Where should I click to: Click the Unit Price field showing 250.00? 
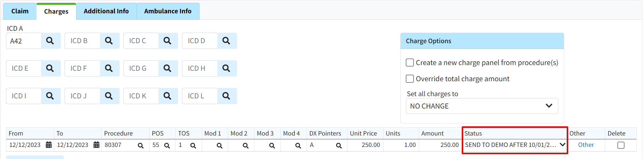[x=365, y=145]
